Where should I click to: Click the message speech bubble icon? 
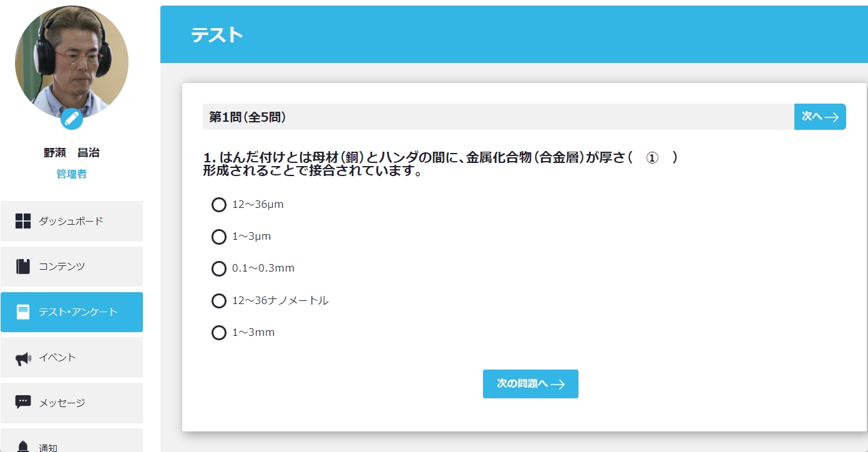click(23, 403)
